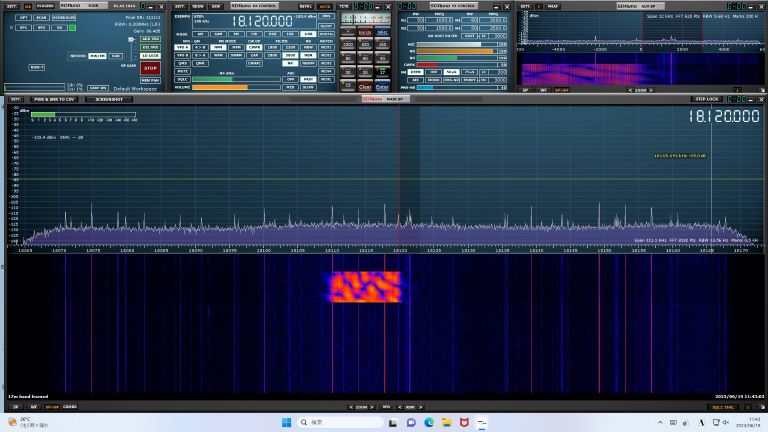Open Windows Start menu
This screenshot has height=432, width=768.
click(x=287, y=422)
